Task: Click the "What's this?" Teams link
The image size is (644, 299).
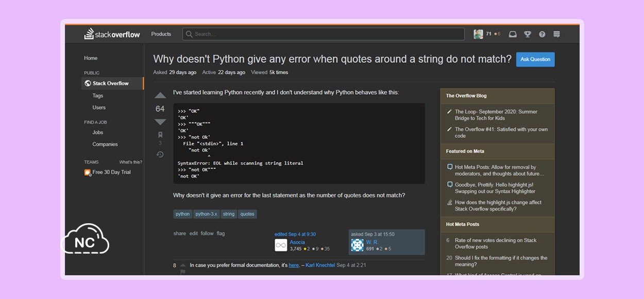Action: coord(131,162)
